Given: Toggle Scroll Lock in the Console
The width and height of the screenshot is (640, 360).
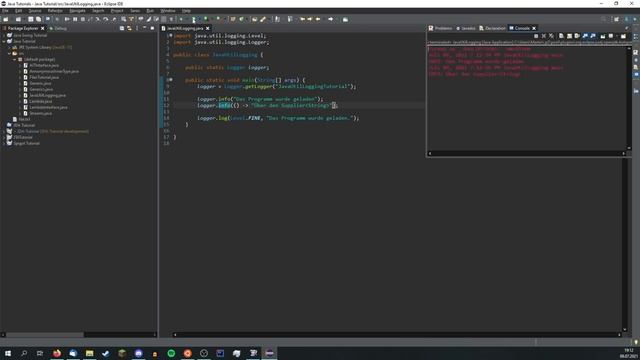Looking at the screenshot, I should [x=569, y=36].
